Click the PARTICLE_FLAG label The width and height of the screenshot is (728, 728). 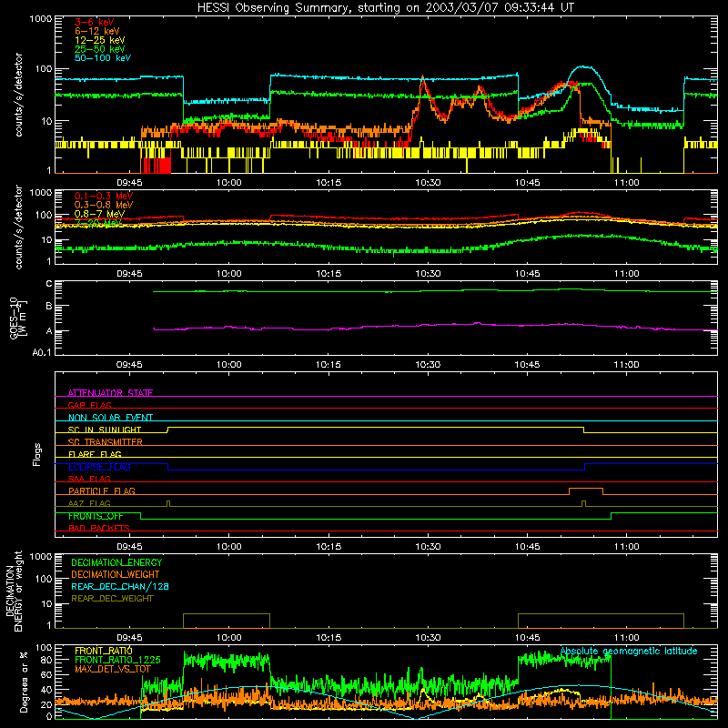102,490
